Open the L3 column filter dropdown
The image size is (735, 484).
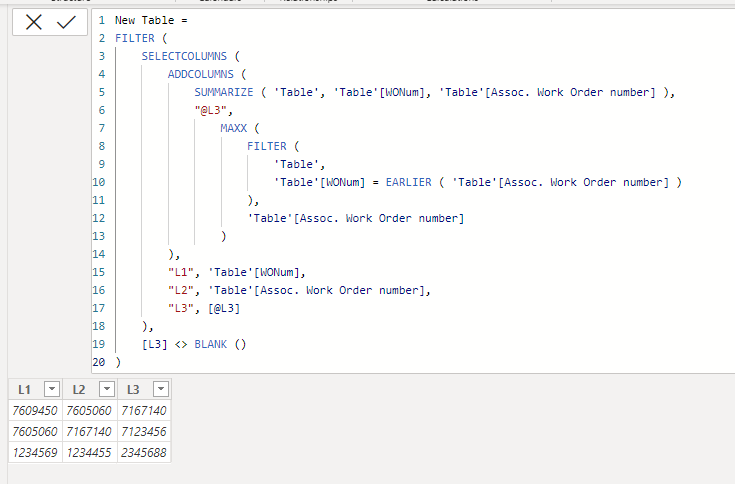(x=161, y=389)
